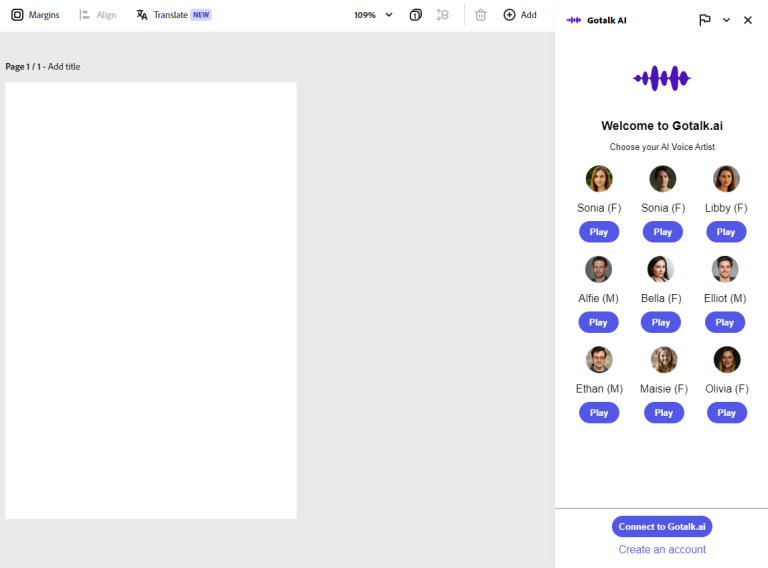Select Ethan (M) avatar
The height and width of the screenshot is (568, 768).
coord(599,359)
